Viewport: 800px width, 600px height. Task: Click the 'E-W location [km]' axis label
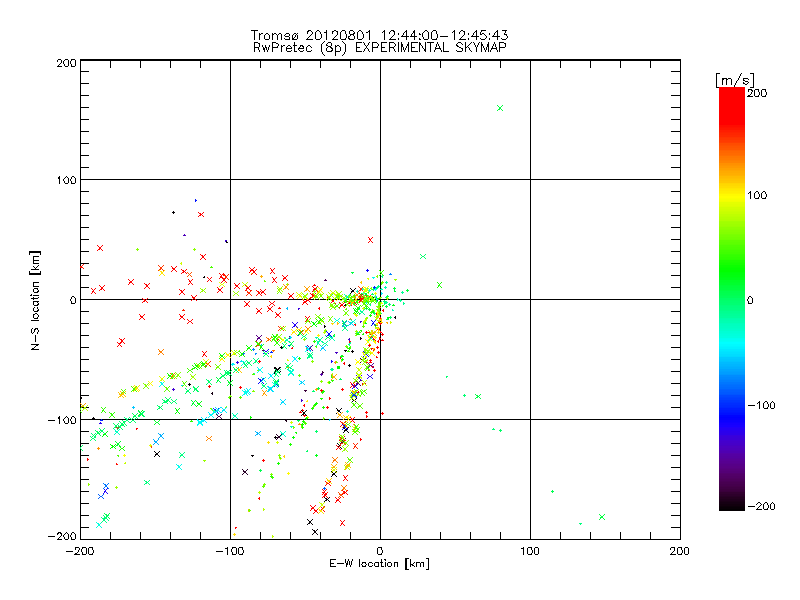coord(380,564)
